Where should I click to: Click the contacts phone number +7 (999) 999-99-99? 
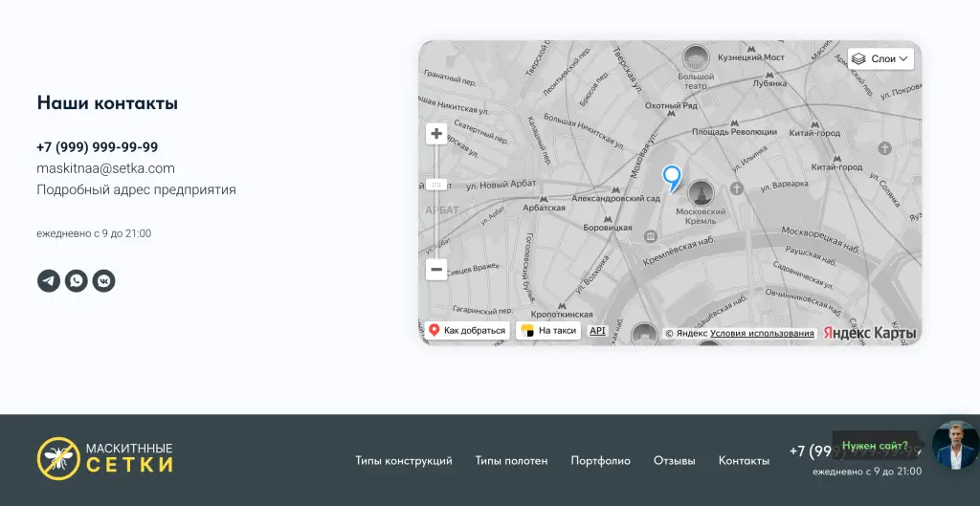pyautogui.click(x=97, y=147)
